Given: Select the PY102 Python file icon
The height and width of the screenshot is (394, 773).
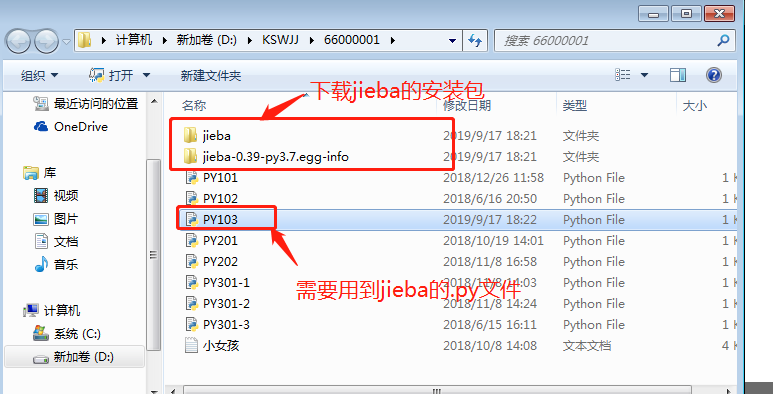Looking at the screenshot, I should click(x=191, y=198).
